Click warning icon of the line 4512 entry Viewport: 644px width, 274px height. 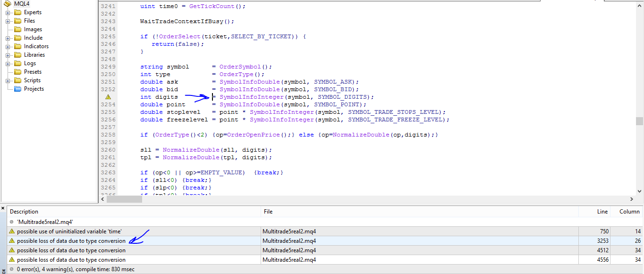tap(12, 250)
